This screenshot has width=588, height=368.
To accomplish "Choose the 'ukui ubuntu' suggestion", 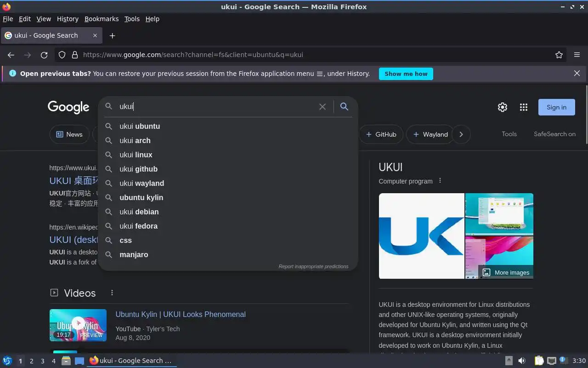I will (x=228, y=126).
